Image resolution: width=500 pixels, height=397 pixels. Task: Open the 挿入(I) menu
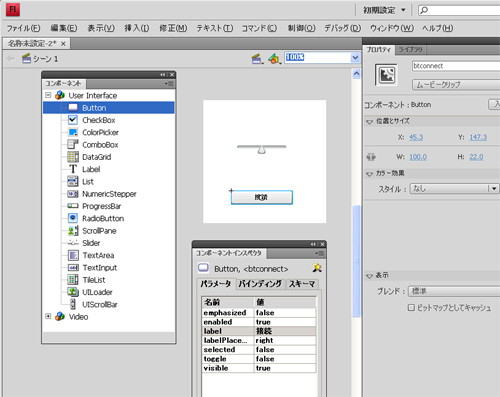tap(137, 28)
